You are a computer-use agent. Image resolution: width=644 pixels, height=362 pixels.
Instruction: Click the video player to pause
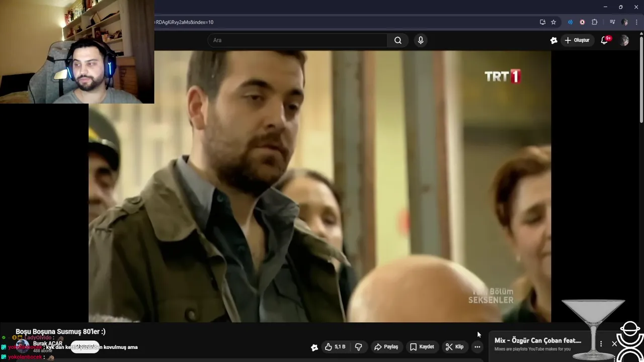point(319,186)
